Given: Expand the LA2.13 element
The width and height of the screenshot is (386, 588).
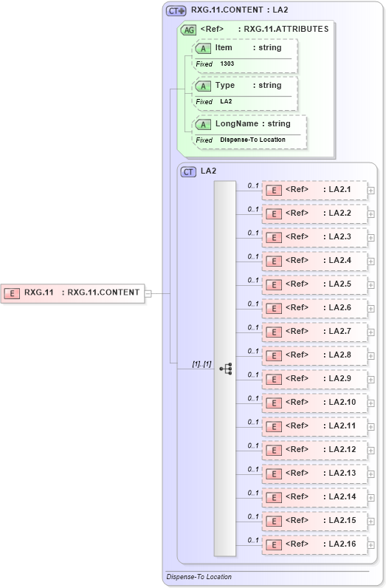Looking at the screenshot, I should coord(371,474).
